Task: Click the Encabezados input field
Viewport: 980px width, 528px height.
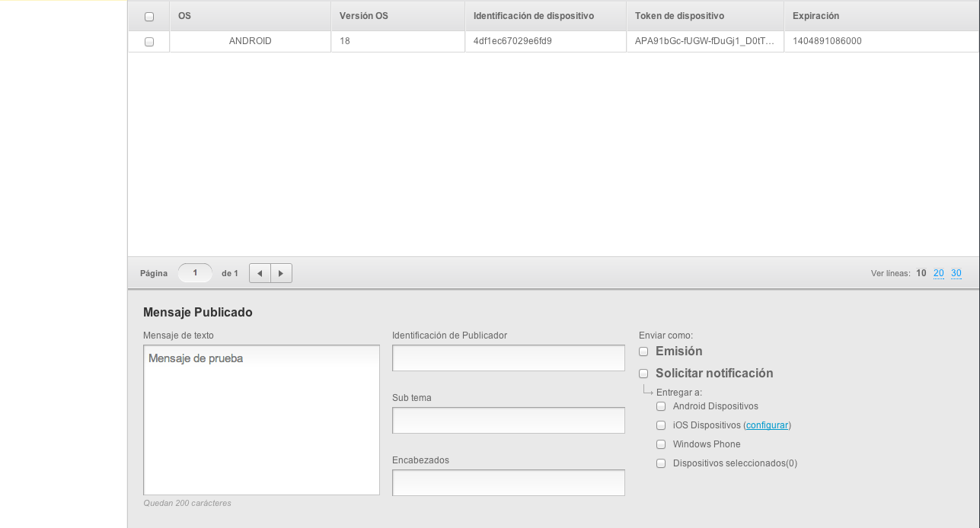Action: coord(509,482)
